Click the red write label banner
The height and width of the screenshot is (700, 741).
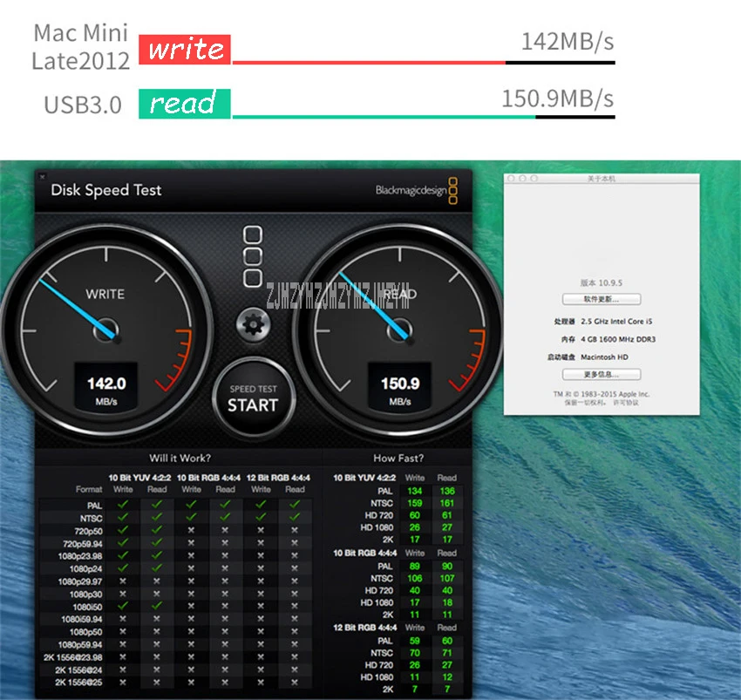click(x=185, y=49)
